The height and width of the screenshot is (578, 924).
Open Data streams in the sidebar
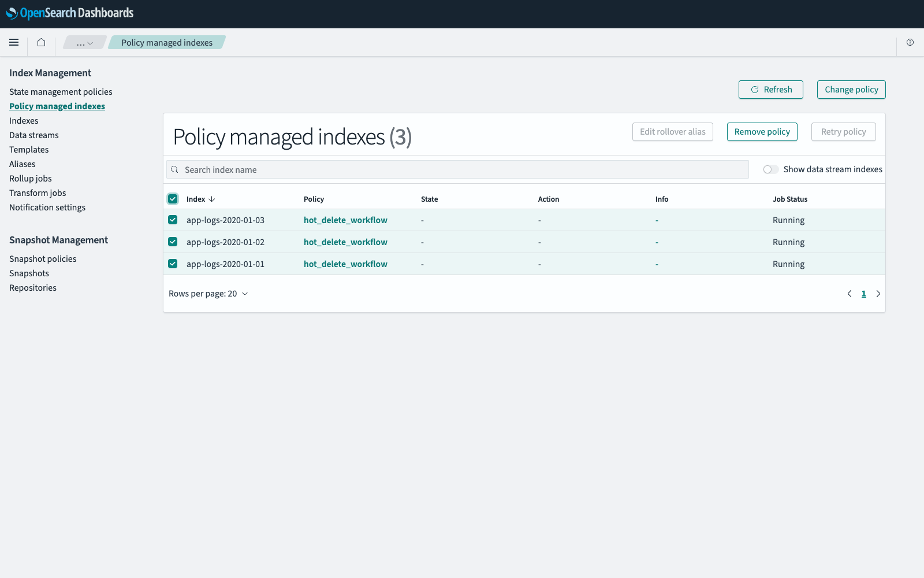[x=34, y=135]
